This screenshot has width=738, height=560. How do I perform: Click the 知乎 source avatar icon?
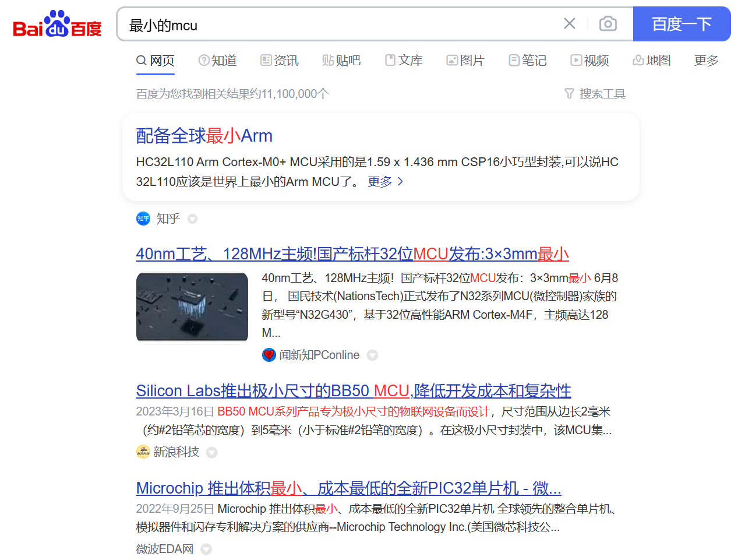click(143, 219)
